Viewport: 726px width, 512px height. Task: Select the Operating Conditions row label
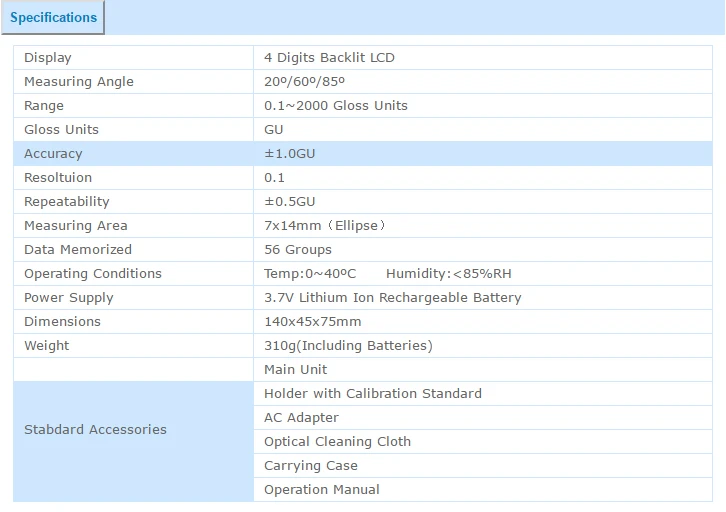pyautogui.click(x=93, y=274)
